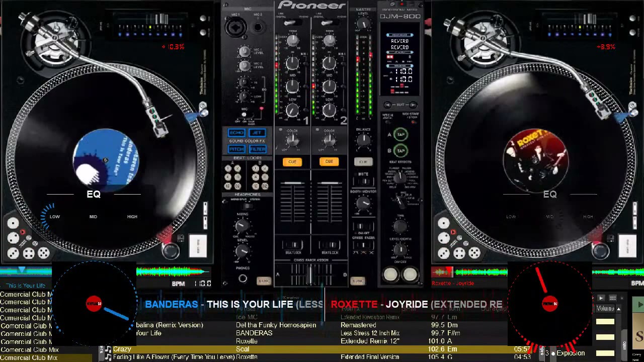Toggle the MIC off/on switch

point(244,115)
